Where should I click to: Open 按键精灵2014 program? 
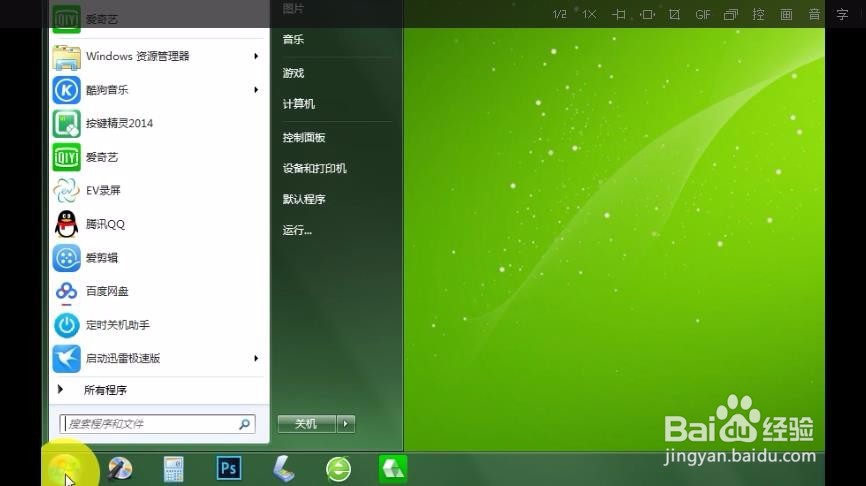click(157, 124)
